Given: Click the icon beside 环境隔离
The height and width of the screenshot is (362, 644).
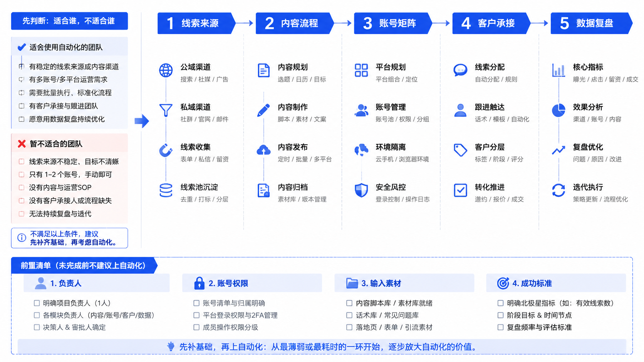Looking at the screenshot, I should (361, 150).
